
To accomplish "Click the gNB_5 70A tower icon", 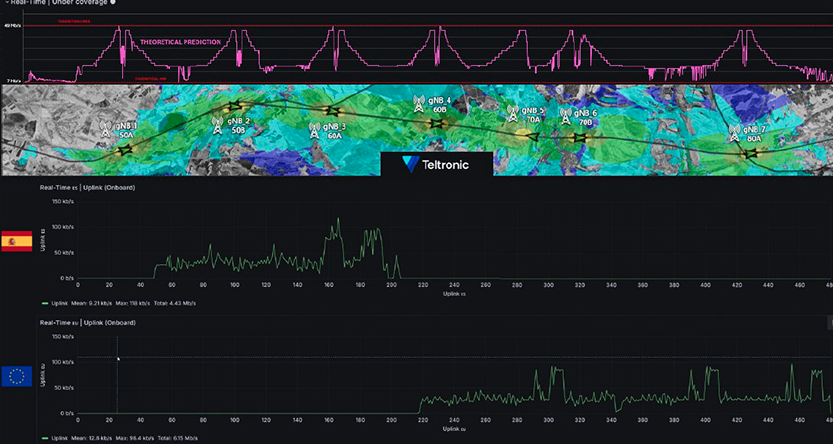I will (511, 112).
